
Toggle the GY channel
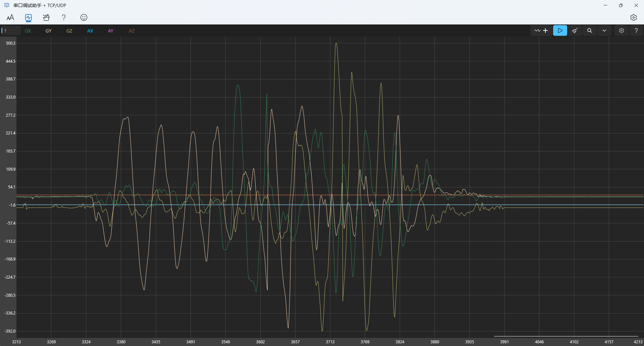click(x=49, y=31)
